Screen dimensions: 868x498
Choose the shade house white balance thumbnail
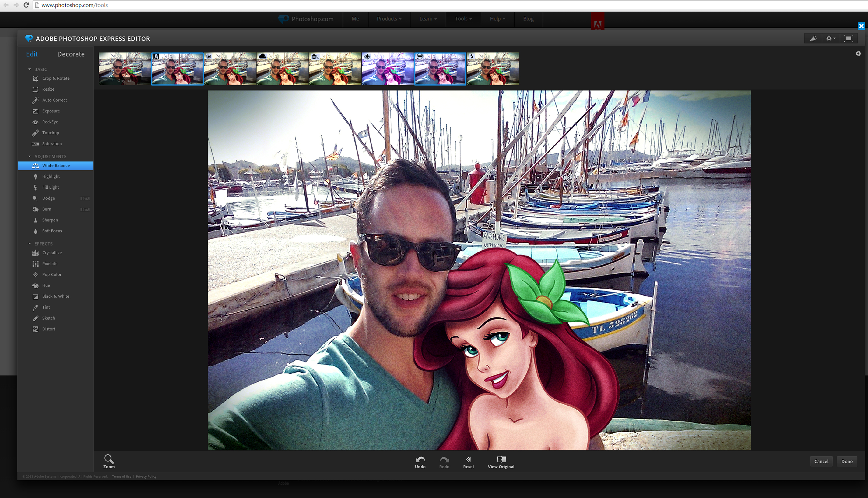pyautogui.click(x=335, y=69)
